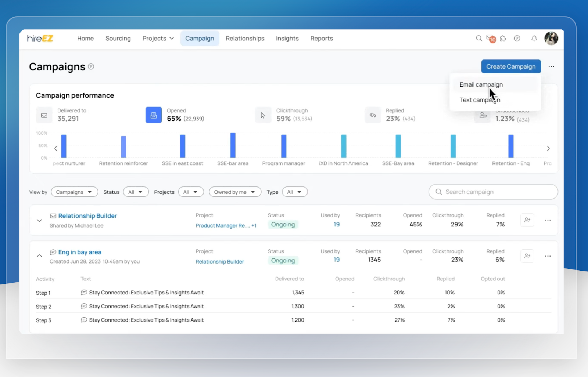The width and height of the screenshot is (588, 377).
Task: Open the Relationship Builder project link
Action: coord(220,261)
